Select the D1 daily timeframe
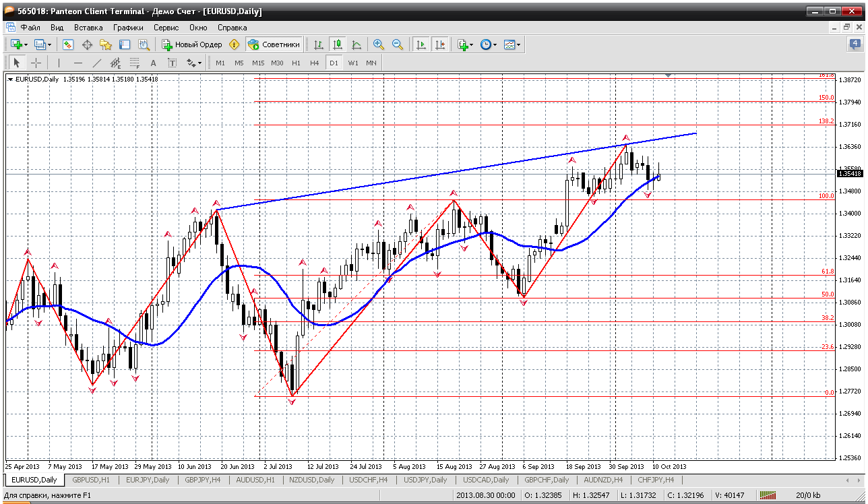This screenshot has width=868, height=504. pos(334,63)
